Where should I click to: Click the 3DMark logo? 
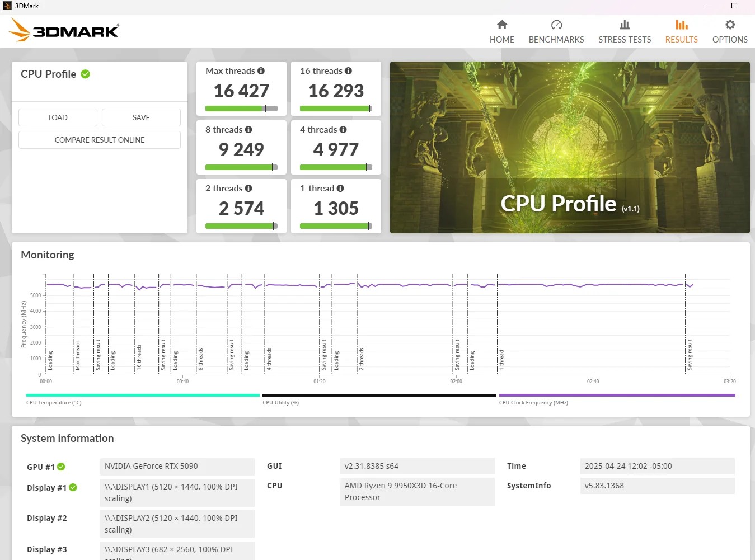point(64,30)
